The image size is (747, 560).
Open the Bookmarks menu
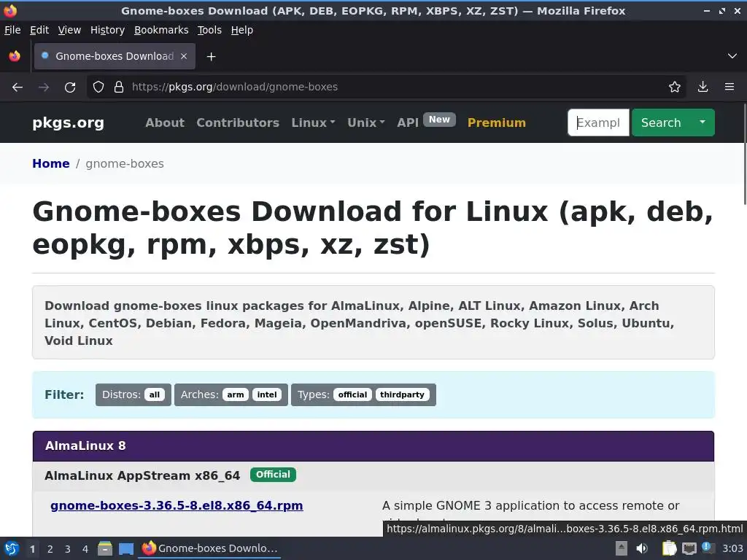[x=161, y=30]
